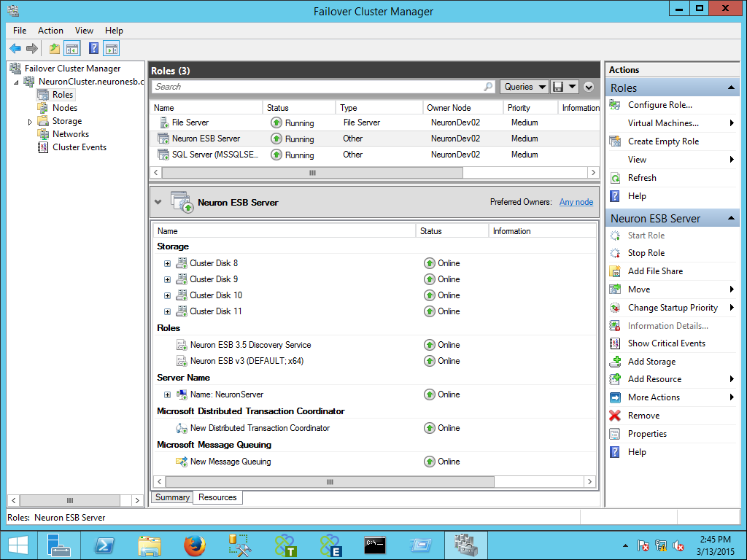Click the Up one level folder icon
747x560 pixels.
click(x=55, y=48)
